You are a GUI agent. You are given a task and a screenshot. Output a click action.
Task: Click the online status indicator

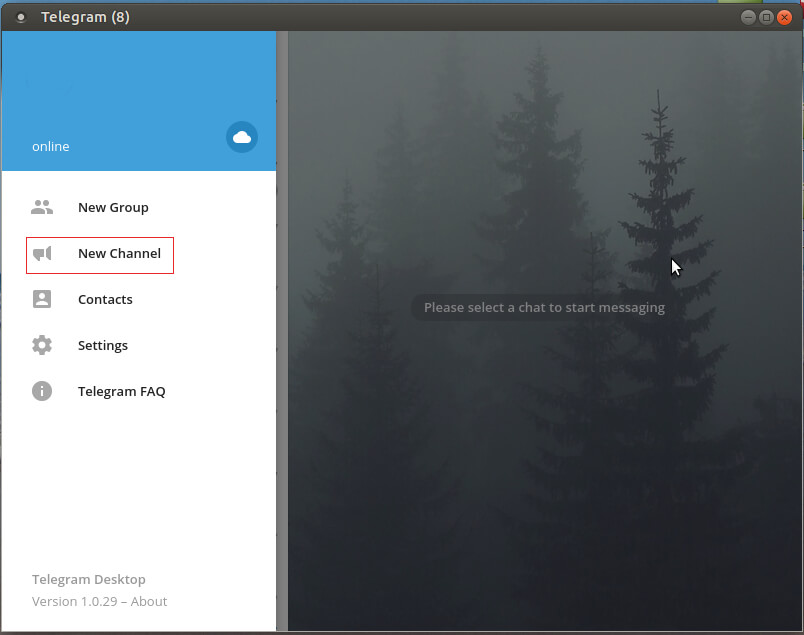tap(51, 146)
